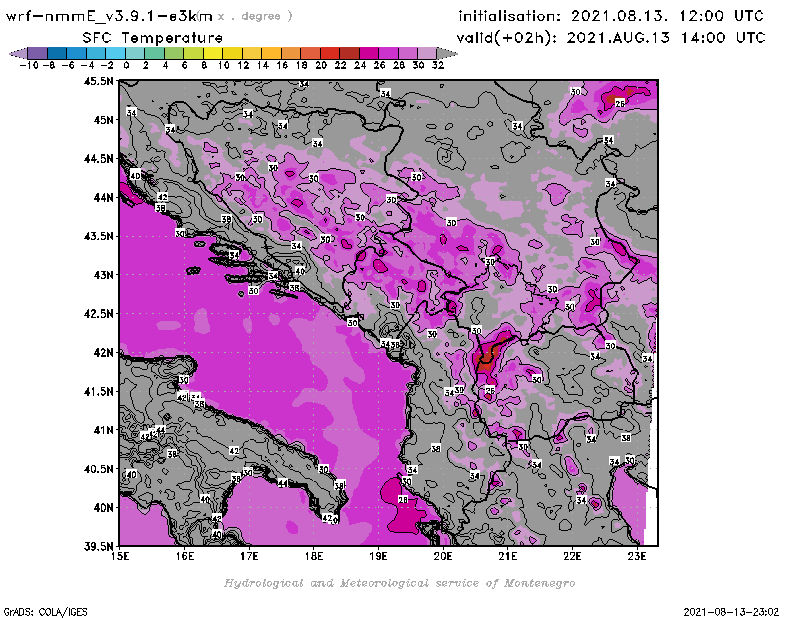Click the '40.5N' latitude axis label
The height and width of the screenshot is (618, 800).
click(x=98, y=469)
